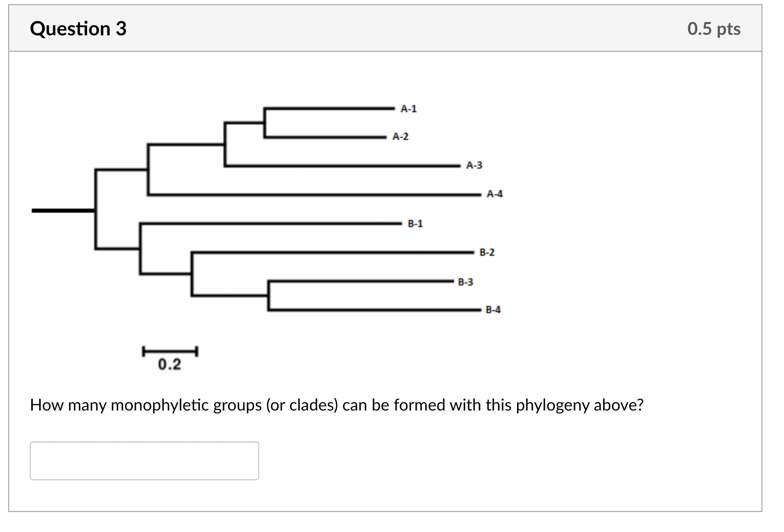Select the A-1 taxon label on the tree
The width and height of the screenshot is (784, 532).
click(408, 108)
